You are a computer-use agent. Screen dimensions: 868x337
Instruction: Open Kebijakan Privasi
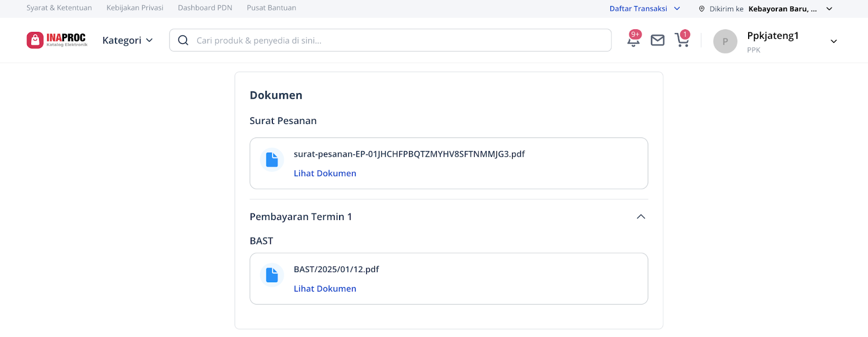point(135,8)
